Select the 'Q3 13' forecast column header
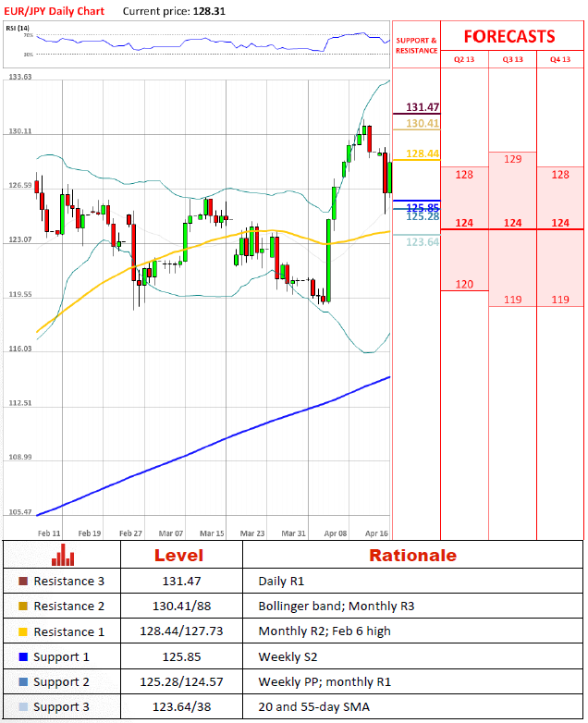Screen dimensions: 588x723 point(513,59)
